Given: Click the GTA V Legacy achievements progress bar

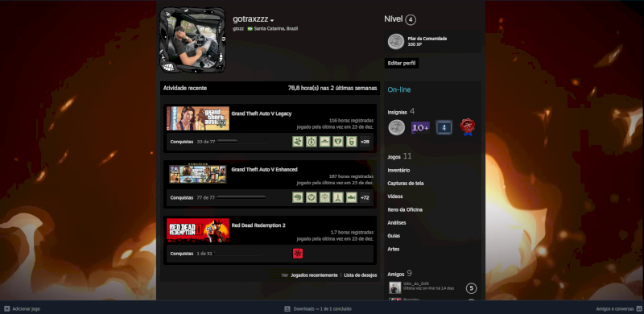Looking at the screenshot, I should pos(242,142).
